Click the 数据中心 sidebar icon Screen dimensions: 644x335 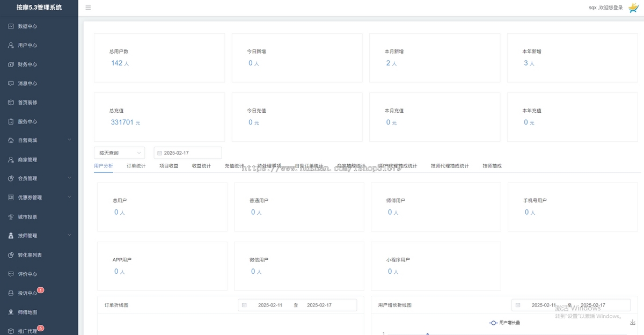click(11, 26)
